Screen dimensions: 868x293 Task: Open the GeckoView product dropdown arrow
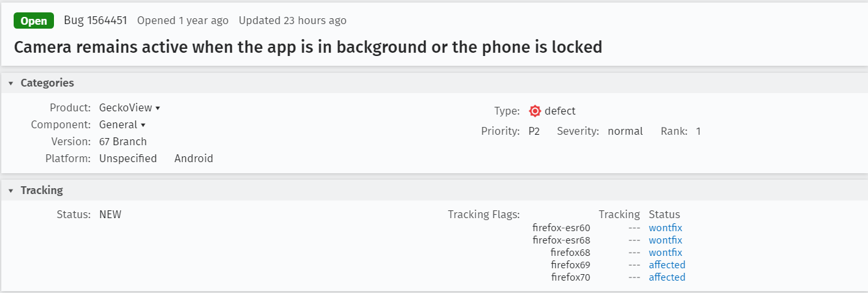158,108
